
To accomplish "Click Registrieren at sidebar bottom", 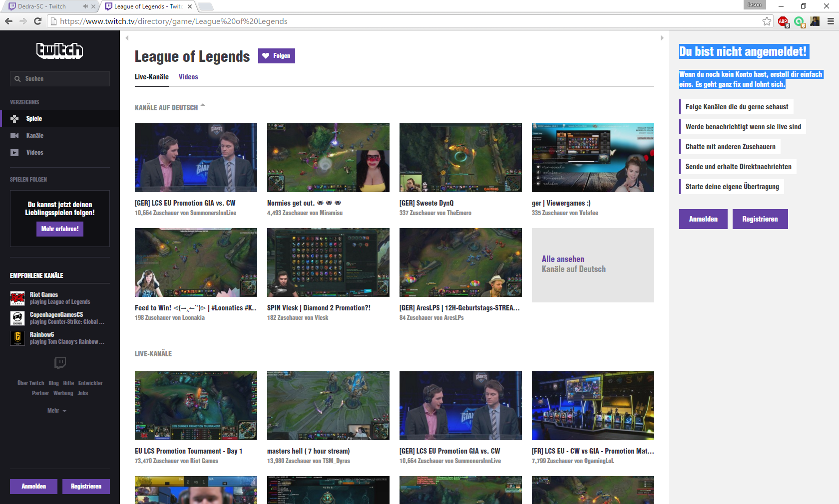I will 86,487.
